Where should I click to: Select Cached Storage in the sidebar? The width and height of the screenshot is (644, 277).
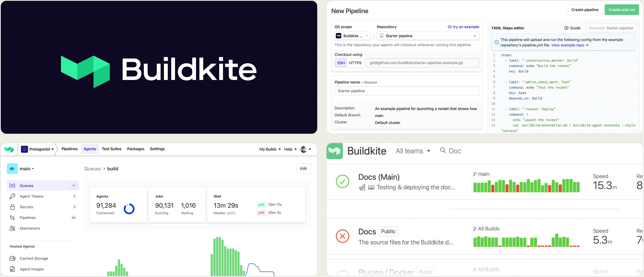(x=43, y=258)
